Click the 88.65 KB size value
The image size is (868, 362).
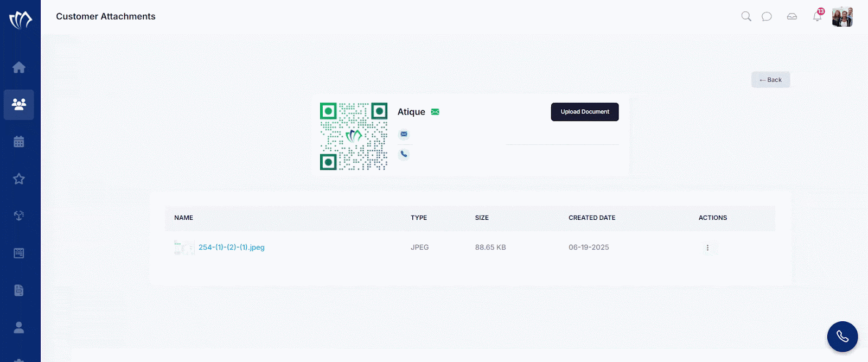point(490,247)
